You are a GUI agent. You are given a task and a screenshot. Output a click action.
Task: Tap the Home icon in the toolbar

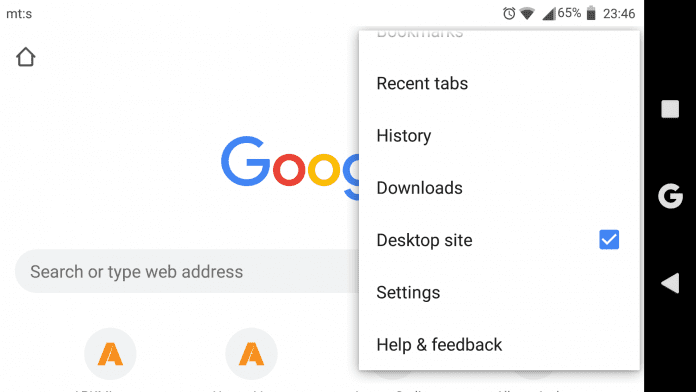click(25, 57)
